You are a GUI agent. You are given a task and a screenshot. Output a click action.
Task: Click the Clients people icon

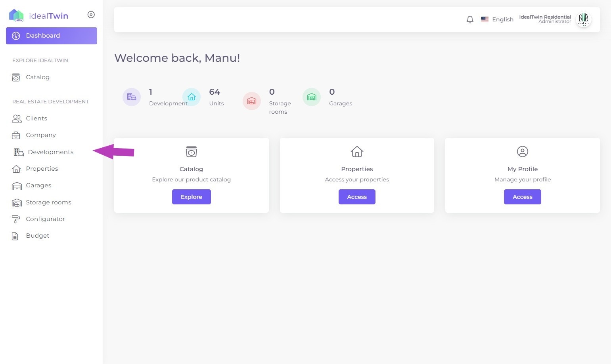click(x=17, y=118)
